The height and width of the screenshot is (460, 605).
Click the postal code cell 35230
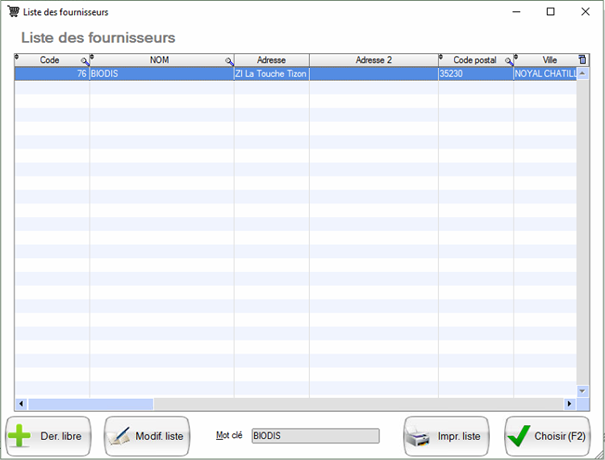click(x=475, y=74)
